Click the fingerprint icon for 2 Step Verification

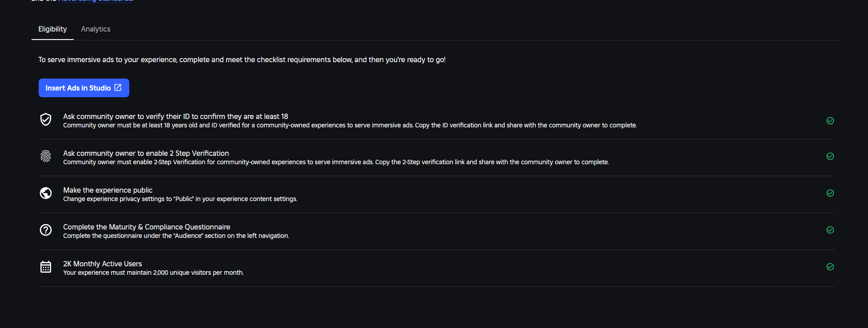46,156
